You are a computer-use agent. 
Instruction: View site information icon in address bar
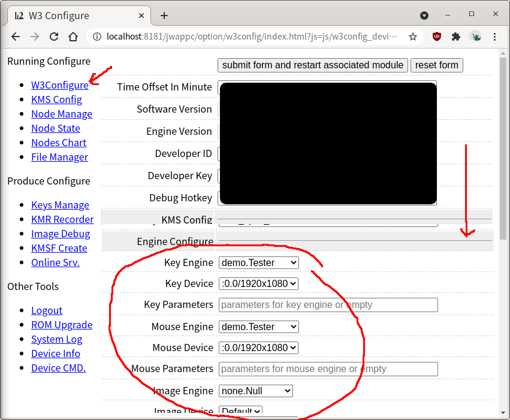pos(97,37)
